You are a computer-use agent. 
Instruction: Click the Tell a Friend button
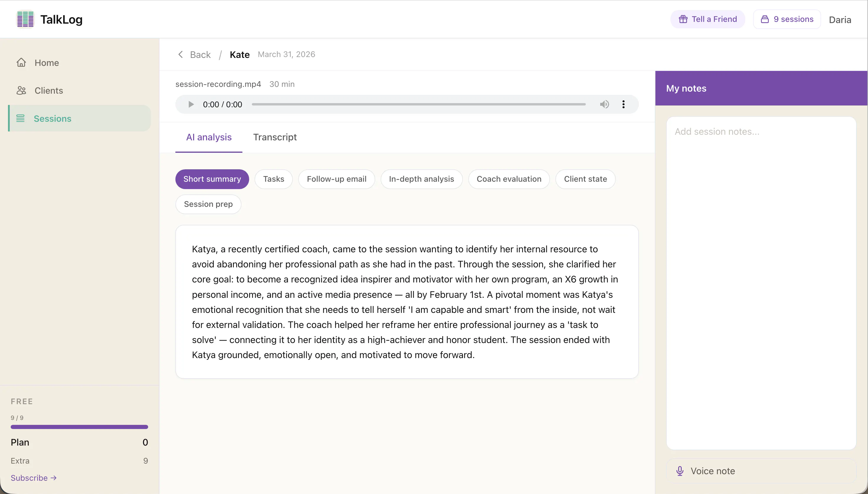[x=708, y=19]
